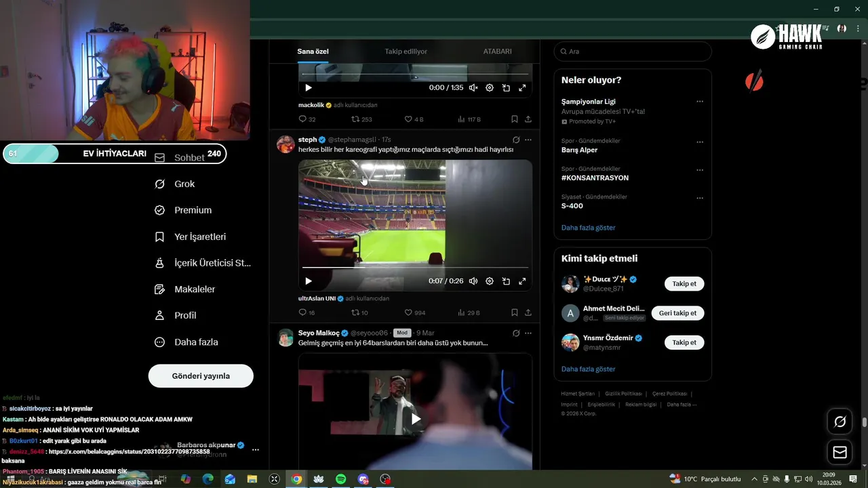Show more suggestions under Kimi takip etmeli
Screen dimensions: 868x488
pos(589,369)
